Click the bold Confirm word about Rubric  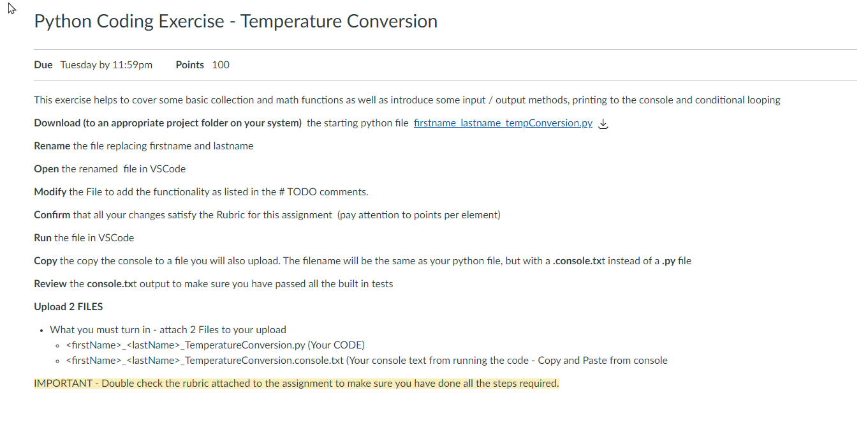(x=52, y=215)
